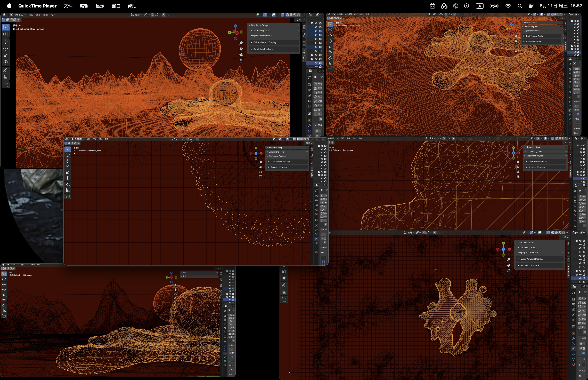The image size is (588, 380).
Task: Toggle the topmost outliner checkbox in top-left window
Action: (x=312, y=23)
